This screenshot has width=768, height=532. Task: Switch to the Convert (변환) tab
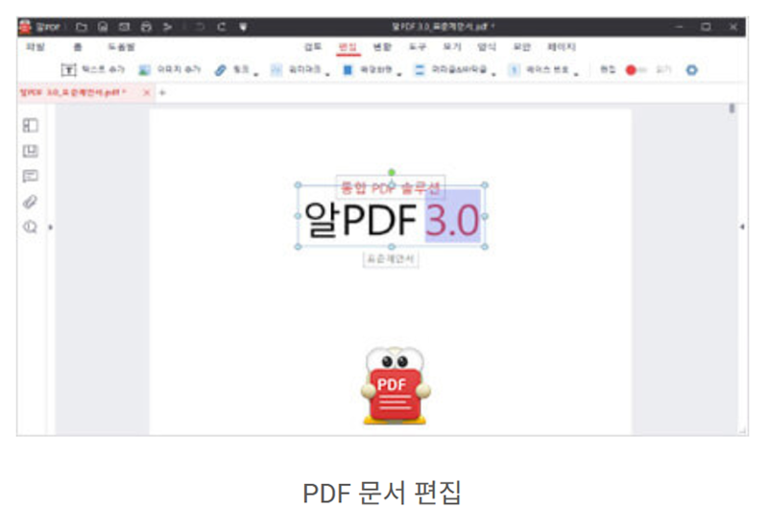click(x=382, y=47)
